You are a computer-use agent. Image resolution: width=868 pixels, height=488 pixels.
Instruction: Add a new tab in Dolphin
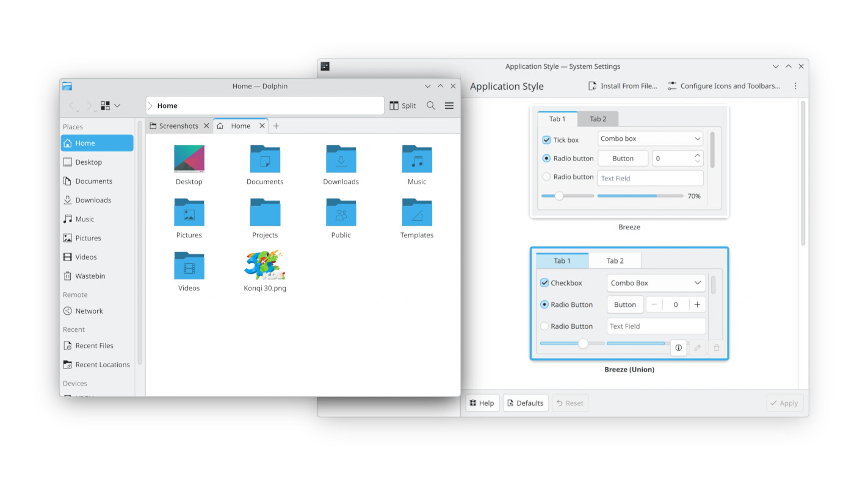point(276,126)
